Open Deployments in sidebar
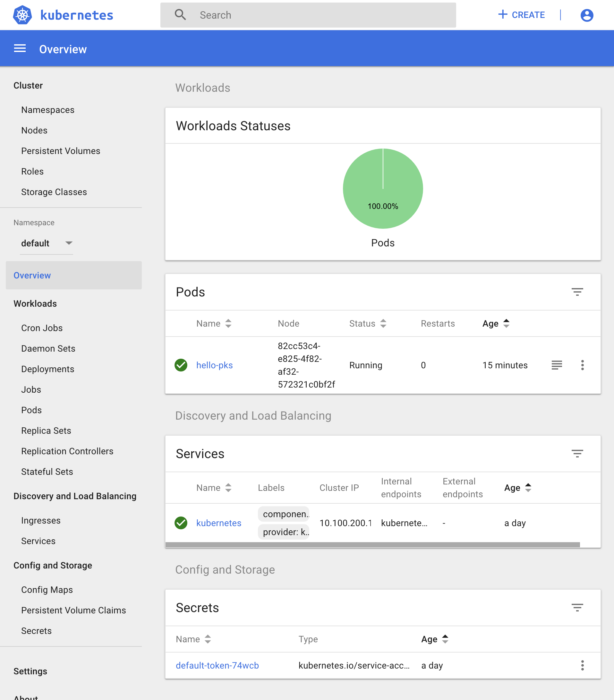 [x=47, y=369]
